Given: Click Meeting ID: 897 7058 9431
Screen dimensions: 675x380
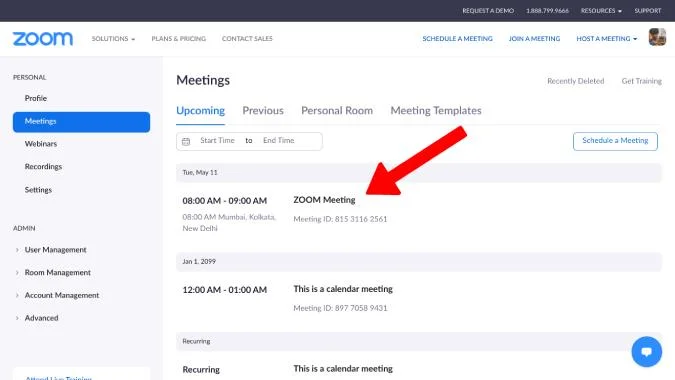Looking at the screenshot, I should point(340,308).
